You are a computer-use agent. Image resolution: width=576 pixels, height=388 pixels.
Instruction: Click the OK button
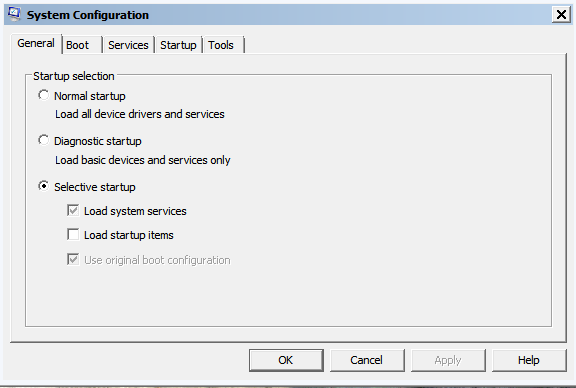point(286,360)
